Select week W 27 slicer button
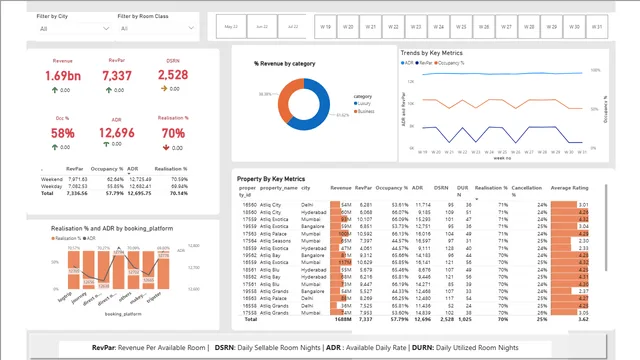This screenshot has height=360, width=640. (x=507, y=27)
